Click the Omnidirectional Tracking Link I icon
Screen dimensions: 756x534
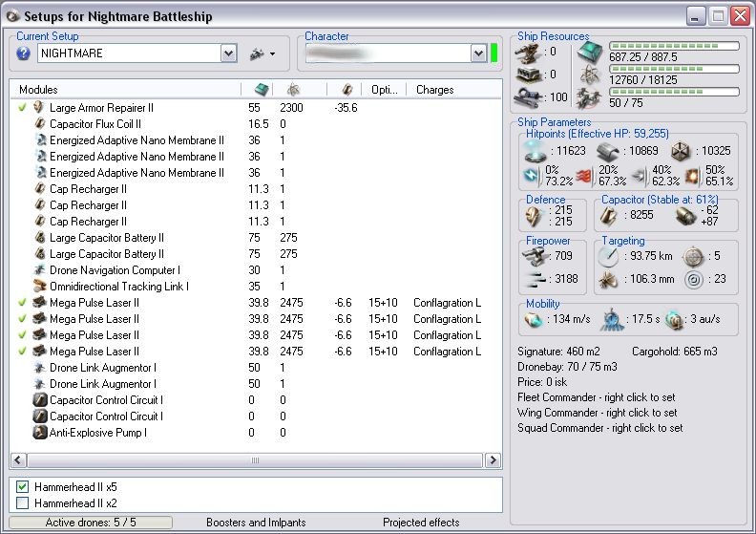coord(39,286)
